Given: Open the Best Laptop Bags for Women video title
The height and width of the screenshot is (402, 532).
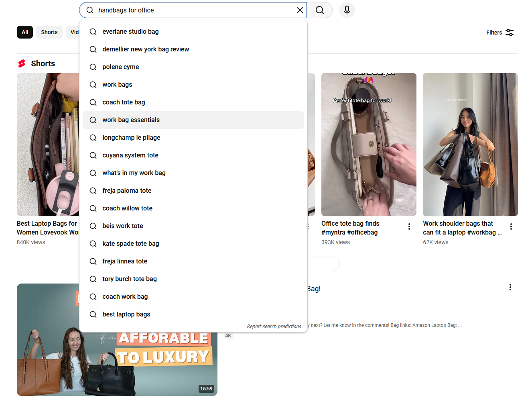Looking at the screenshot, I should tap(45, 228).
